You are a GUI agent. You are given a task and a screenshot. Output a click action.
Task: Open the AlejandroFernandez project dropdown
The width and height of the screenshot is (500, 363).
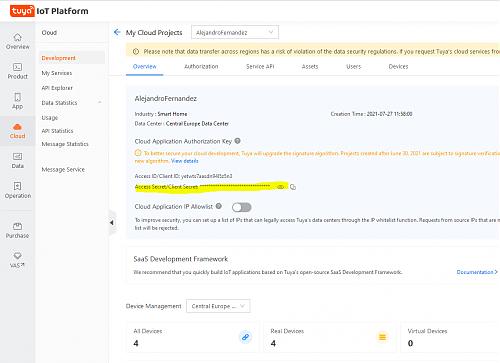235,32
